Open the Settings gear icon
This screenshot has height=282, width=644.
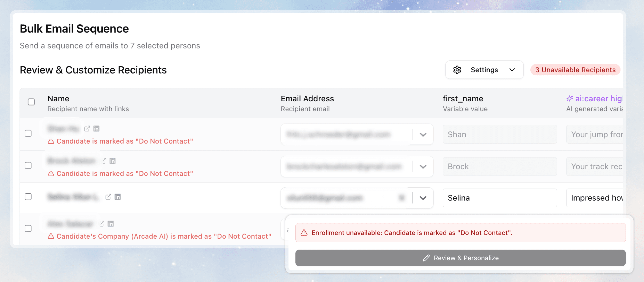457,70
